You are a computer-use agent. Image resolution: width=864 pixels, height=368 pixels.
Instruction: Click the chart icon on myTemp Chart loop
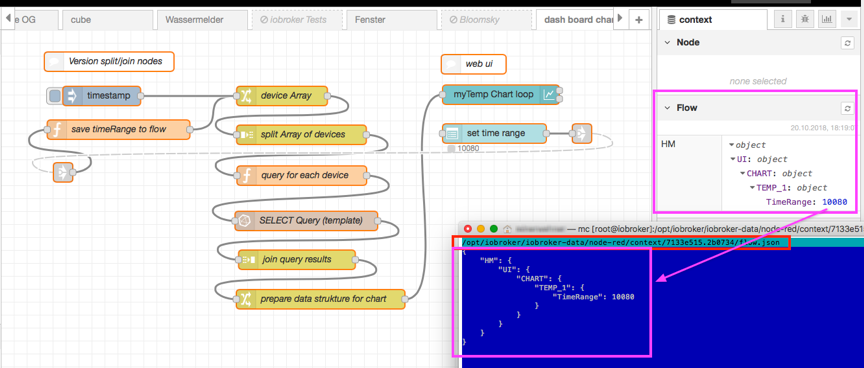tap(549, 95)
